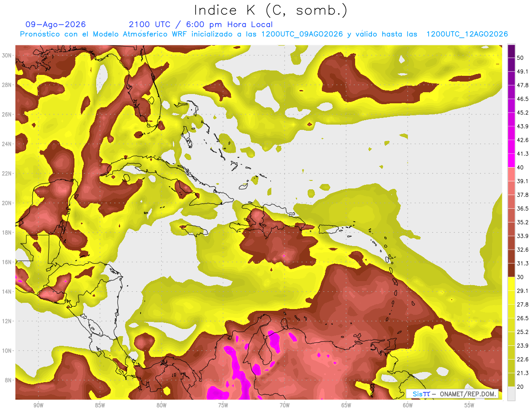Click the colorbar label "32.6"
The width and height of the screenshot is (532, 411).
tap(522, 250)
